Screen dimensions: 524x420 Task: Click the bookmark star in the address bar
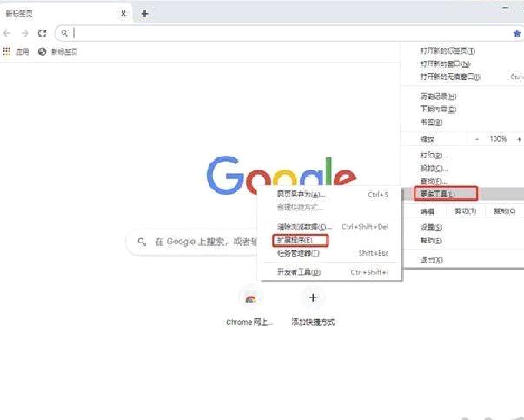[x=517, y=33]
